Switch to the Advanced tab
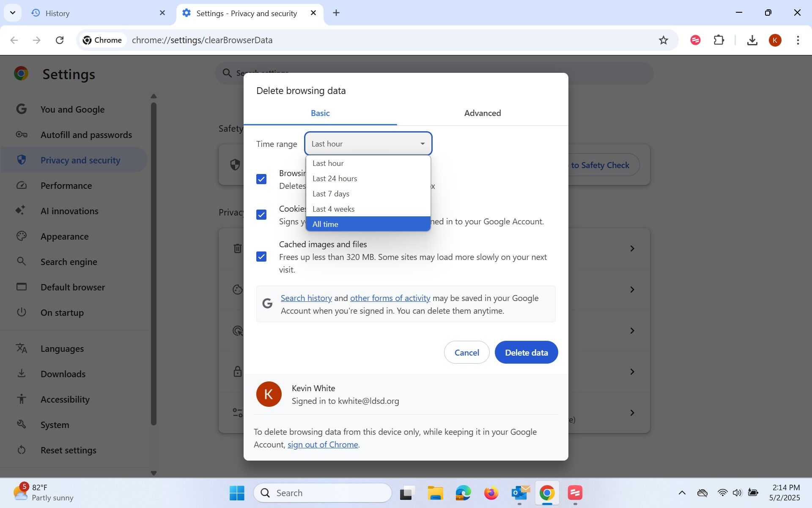The image size is (812, 508). coord(483,113)
